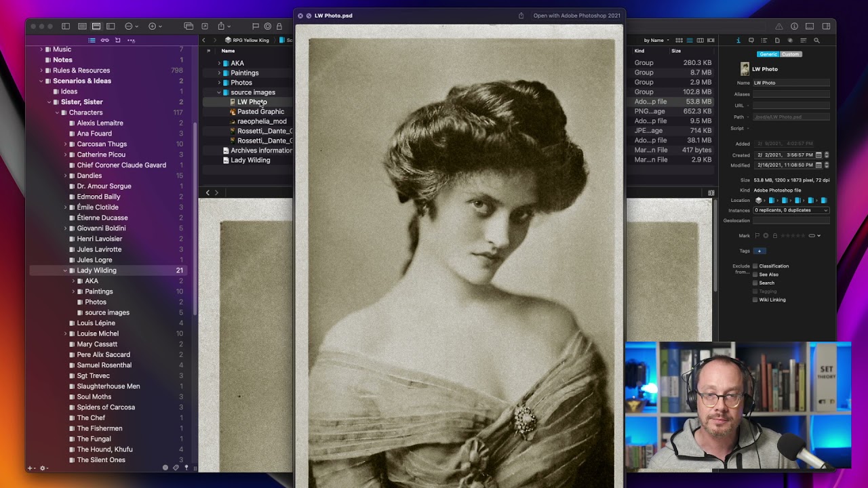The height and width of the screenshot is (488, 868).
Task: Sort item list by Kind column header
Action: pos(639,51)
